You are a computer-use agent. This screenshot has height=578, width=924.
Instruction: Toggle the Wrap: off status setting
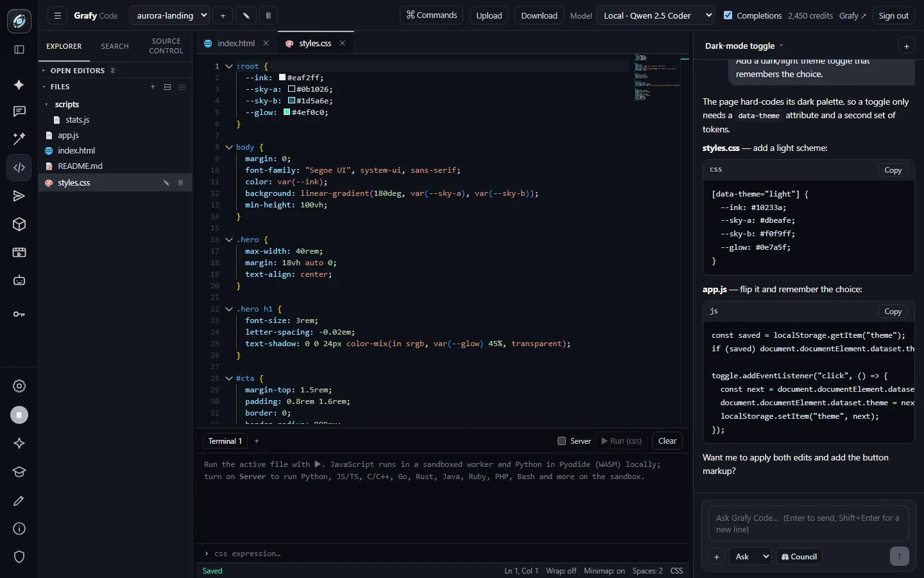pyautogui.click(x=561, y=571)
